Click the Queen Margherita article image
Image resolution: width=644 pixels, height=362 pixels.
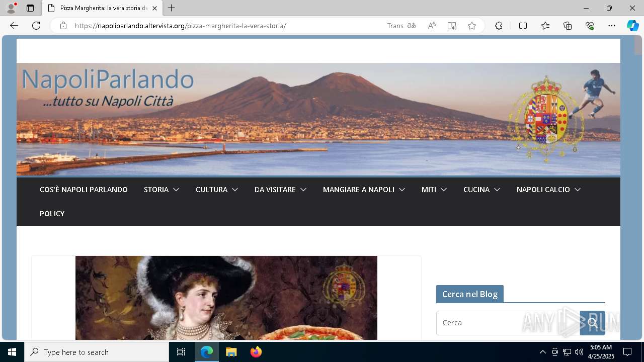[226, 298]
